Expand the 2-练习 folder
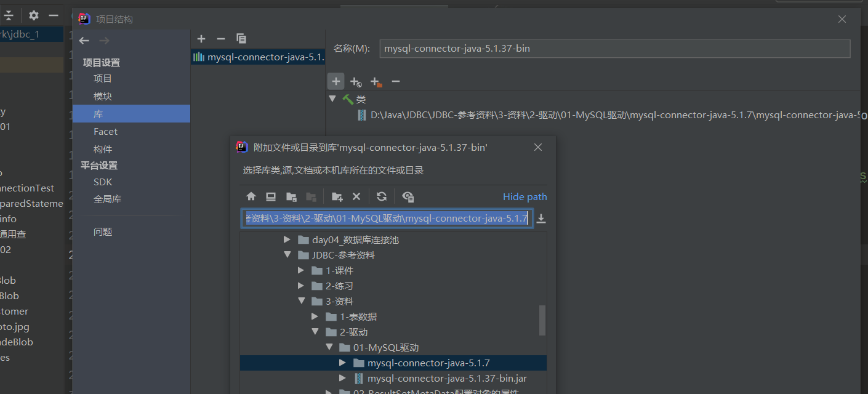 pyautogui.click(x=301, y=286)
